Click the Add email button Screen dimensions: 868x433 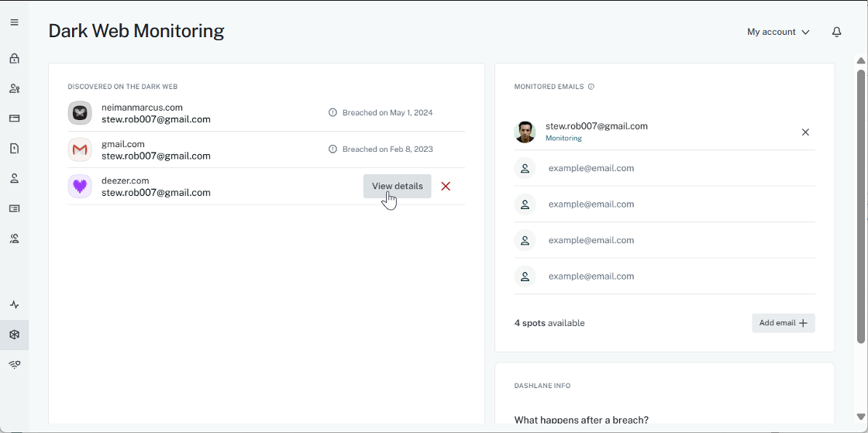tap(783, 323)
